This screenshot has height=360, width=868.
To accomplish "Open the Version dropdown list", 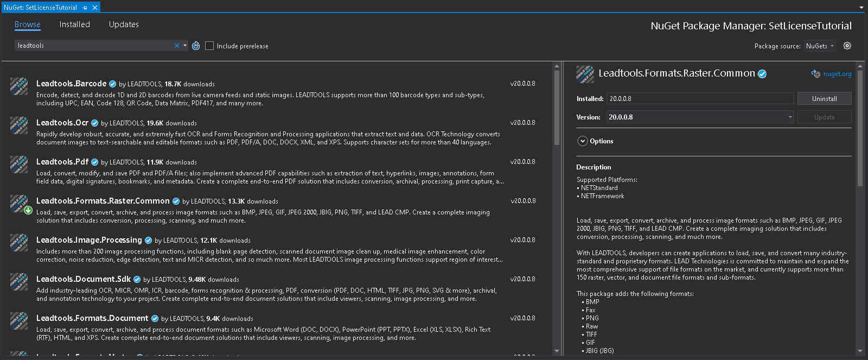I will [x=790, y=117].
